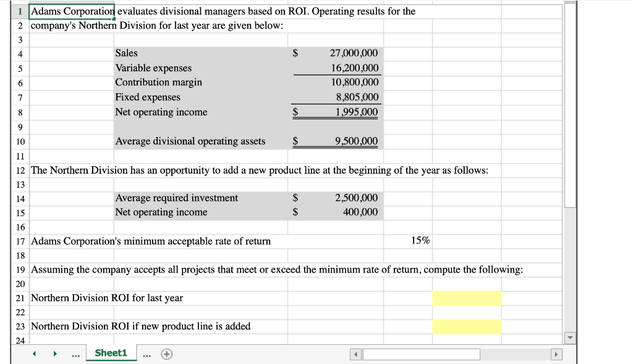Click the horizontal scrollbar left arrow
This screenshot has width=633, height=364.
coord(355,354)
